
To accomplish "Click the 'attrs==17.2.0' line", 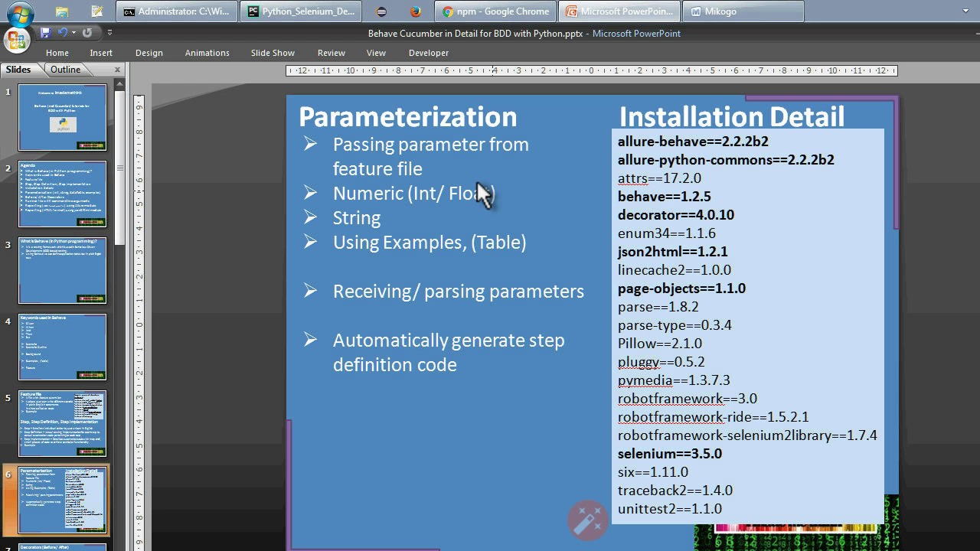I will coord(659,178).
